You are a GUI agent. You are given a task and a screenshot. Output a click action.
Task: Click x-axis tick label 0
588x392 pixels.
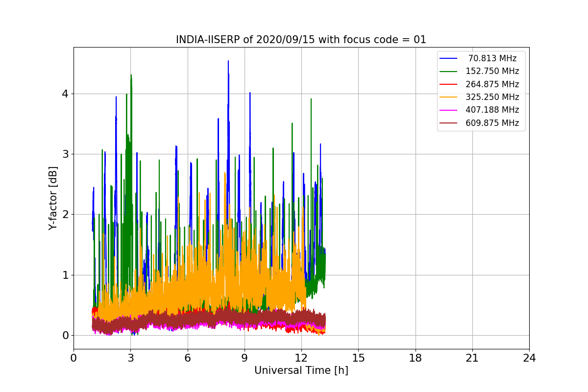pyautogui.click(x=73, y=358)
